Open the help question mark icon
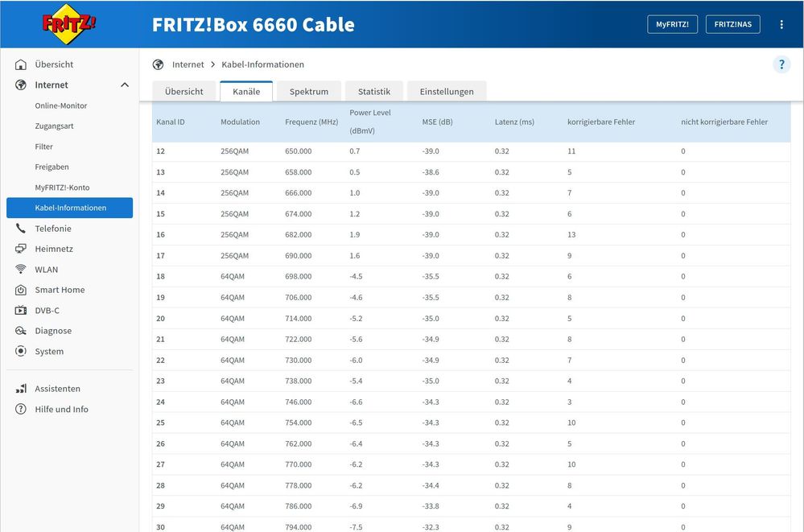Screen dimensions: 804x532 (781, 64)
